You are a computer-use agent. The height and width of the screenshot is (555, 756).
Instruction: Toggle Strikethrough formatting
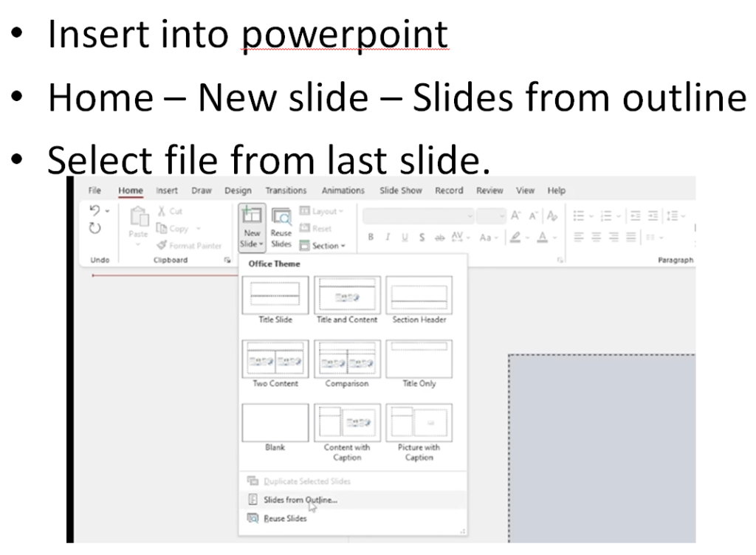439,238
